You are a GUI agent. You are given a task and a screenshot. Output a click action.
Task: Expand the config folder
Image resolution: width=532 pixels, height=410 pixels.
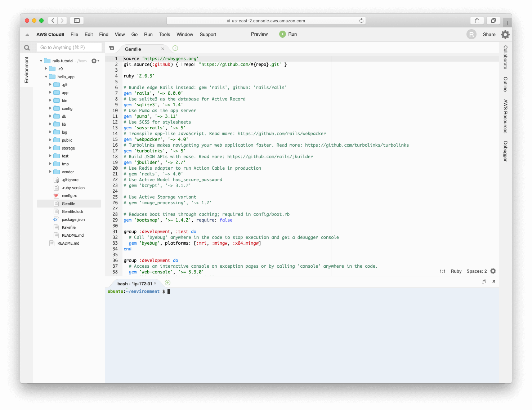50,108
